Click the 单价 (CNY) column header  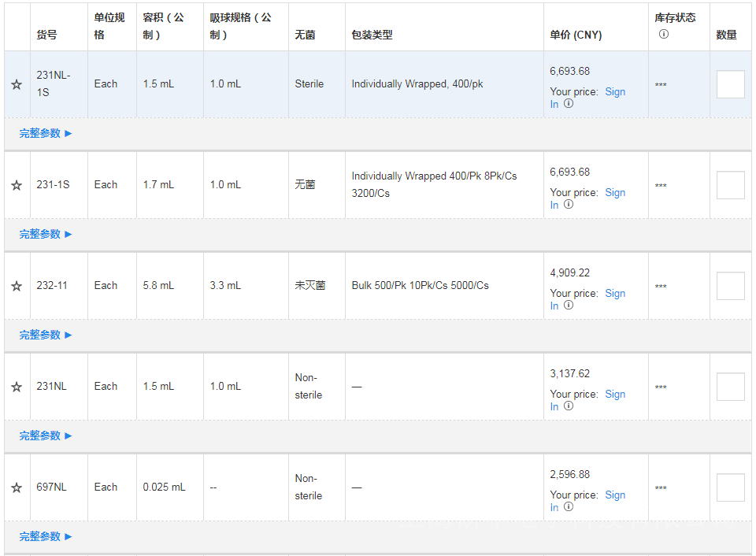[576, 35]
